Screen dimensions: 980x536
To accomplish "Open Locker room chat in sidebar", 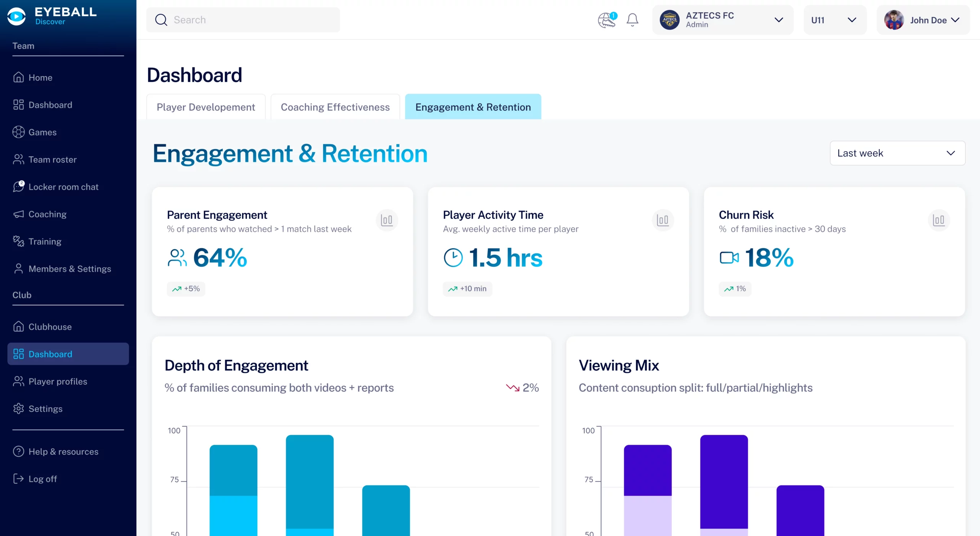I will pos(63,187).
